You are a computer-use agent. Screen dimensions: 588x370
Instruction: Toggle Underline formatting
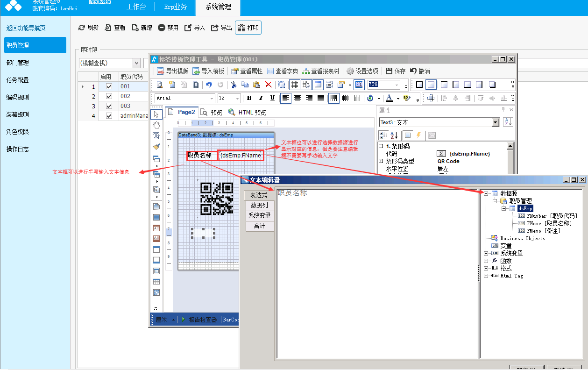272,98
